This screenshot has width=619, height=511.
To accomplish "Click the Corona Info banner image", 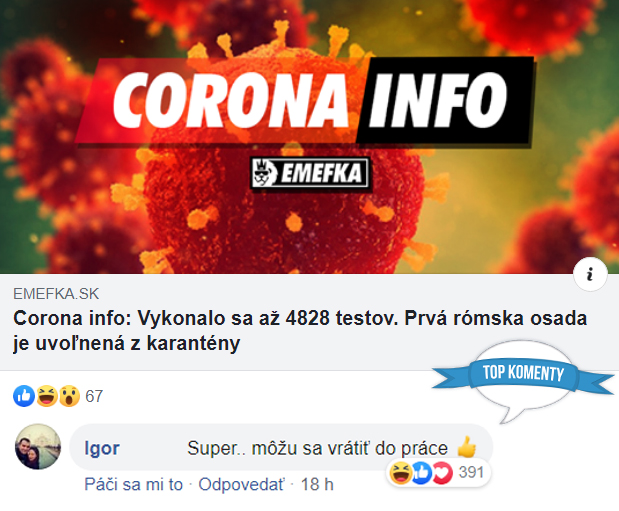I will 310,137.
